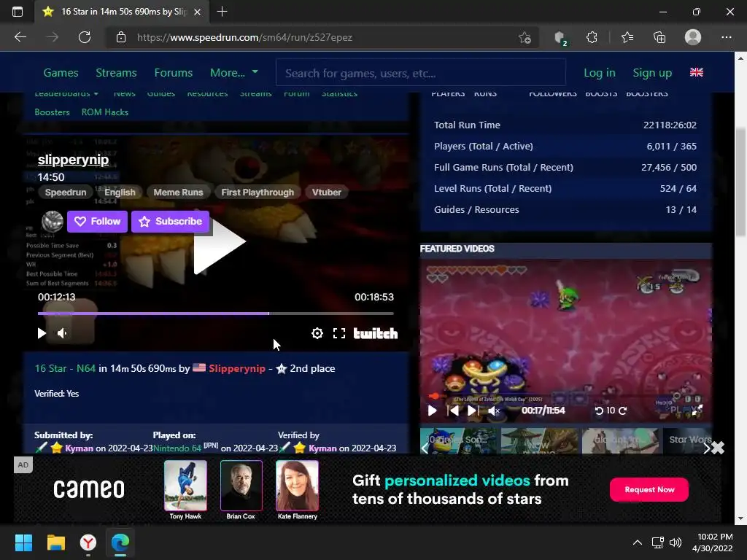
Task: Select Tony Hawk's photo in ad
Action: pyautogui.click(x=185, y=485)
